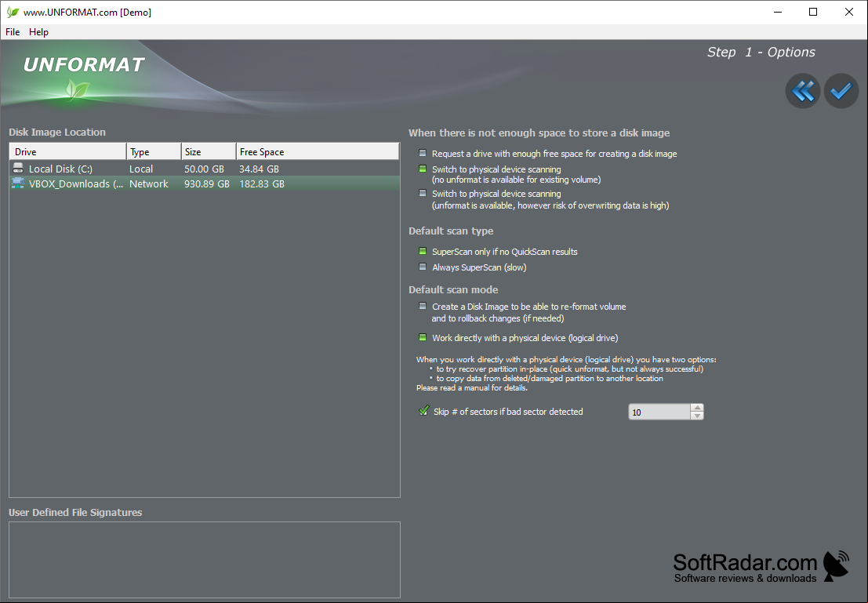Sort the list by Drive column
This screenshot has width=868, height=603.
pyautogui.click(x=68, y=151)
